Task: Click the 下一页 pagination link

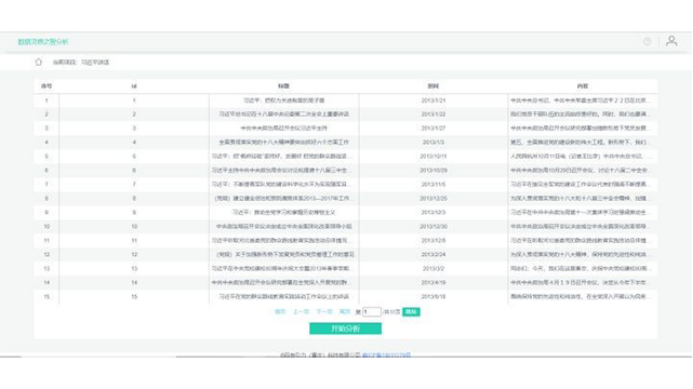Action: 324,312
